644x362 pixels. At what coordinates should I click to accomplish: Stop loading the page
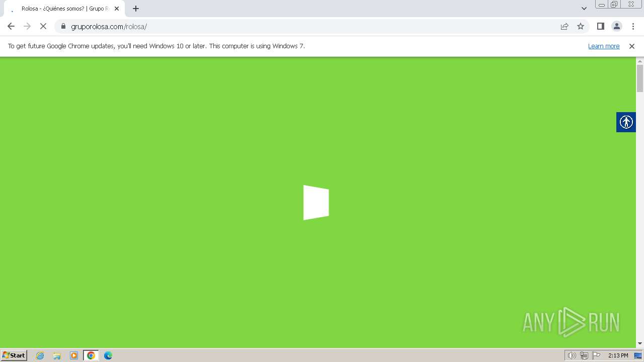[x=43, y=27]
